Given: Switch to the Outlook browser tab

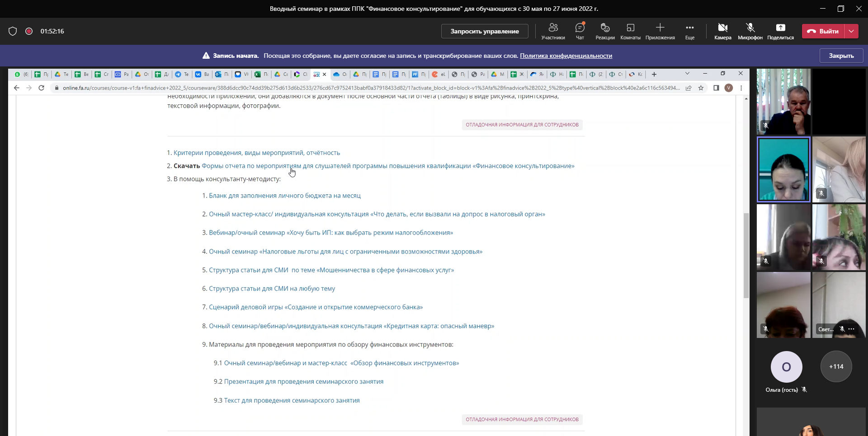Looking at the screenshot, I should click(x=222, y=75).
